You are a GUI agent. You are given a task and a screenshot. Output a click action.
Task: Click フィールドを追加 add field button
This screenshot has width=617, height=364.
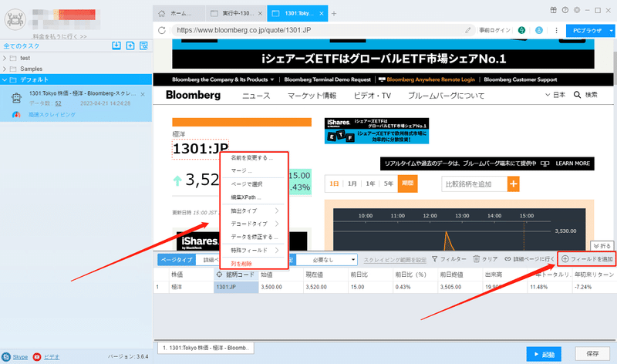(x=587, y=259)
